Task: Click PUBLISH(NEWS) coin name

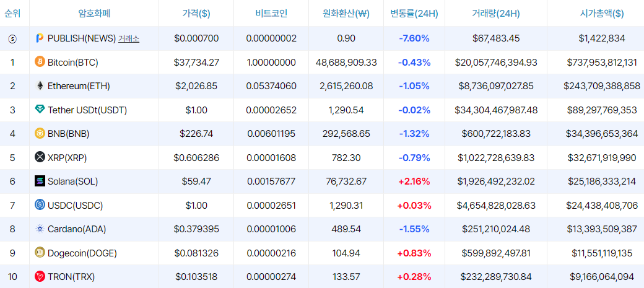Action: (82, 38)
